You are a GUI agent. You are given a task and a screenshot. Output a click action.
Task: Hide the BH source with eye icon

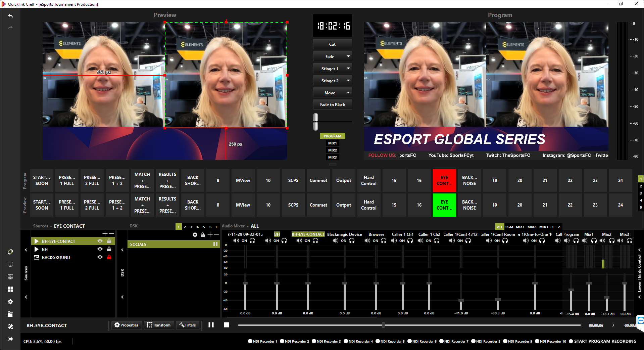(100, 249)
